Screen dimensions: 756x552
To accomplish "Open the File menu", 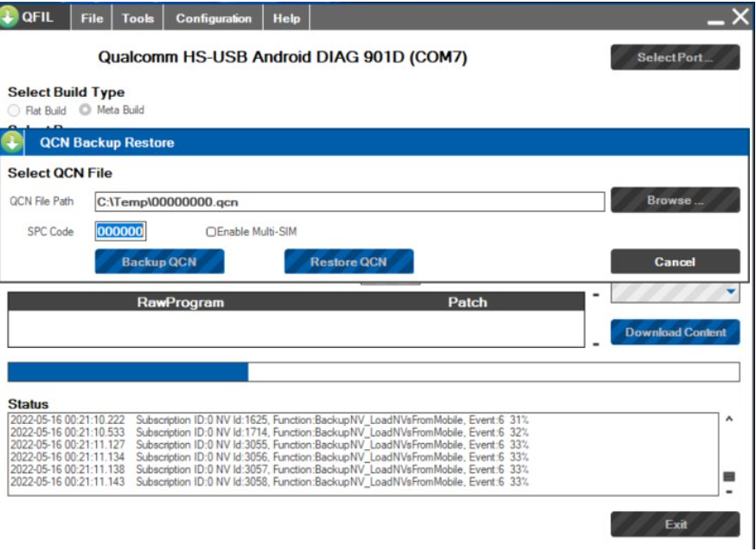I will 92,18.
